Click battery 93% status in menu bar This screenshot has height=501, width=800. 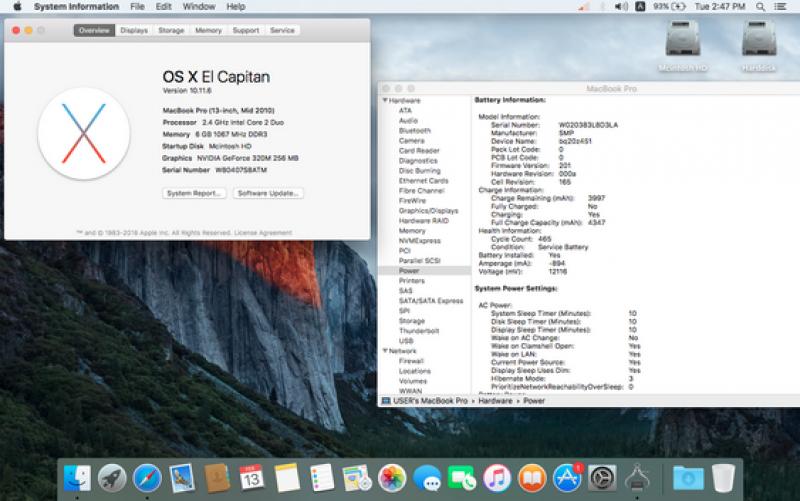point(669,7)
